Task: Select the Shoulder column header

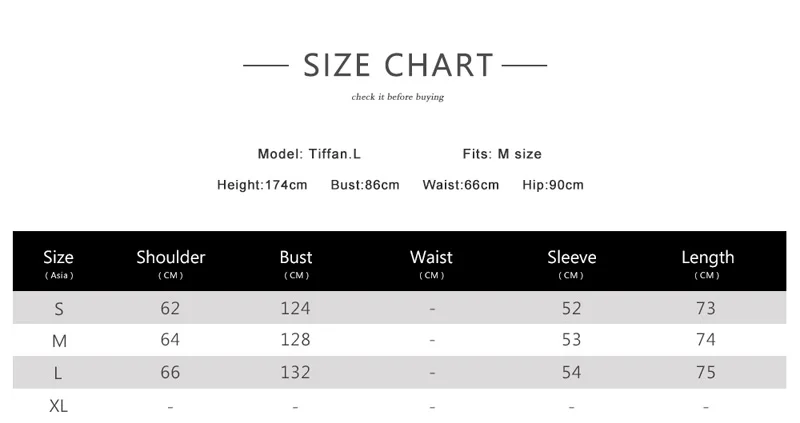Action: click(170, 263)
